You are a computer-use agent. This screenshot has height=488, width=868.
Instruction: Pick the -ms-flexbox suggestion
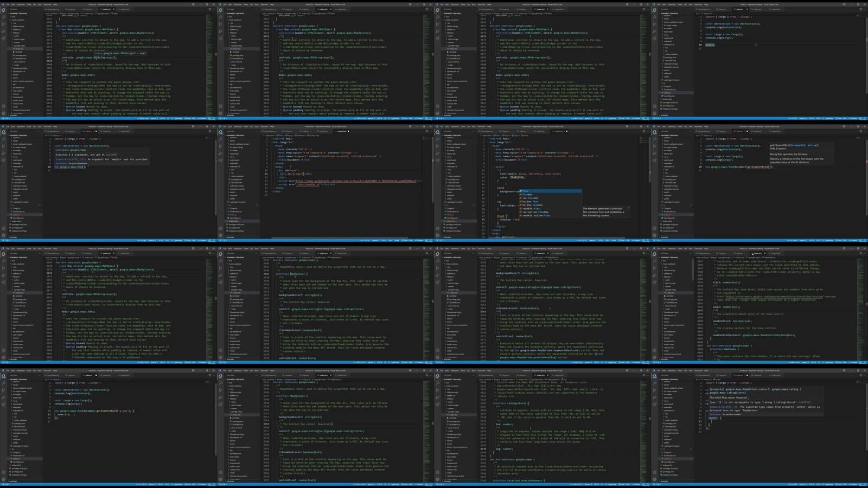coord(550,198)
